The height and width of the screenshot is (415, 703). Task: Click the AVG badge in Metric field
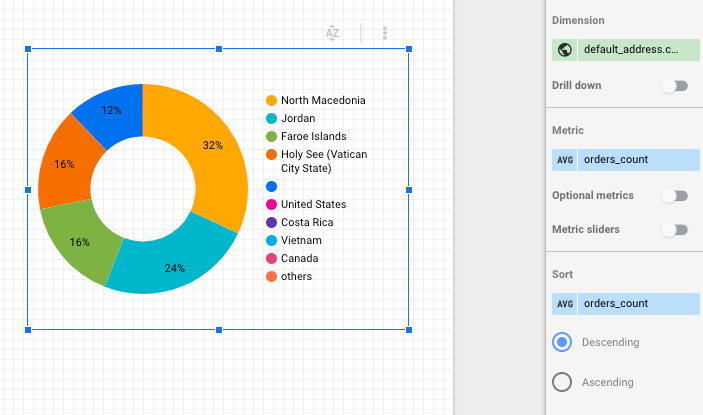coord(564,160)
